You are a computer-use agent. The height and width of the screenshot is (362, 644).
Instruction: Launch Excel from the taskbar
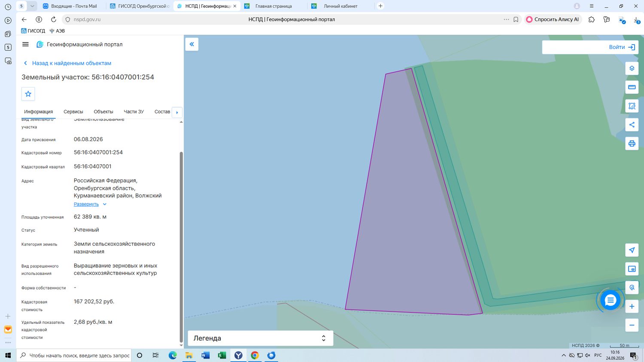pos(222,355)
